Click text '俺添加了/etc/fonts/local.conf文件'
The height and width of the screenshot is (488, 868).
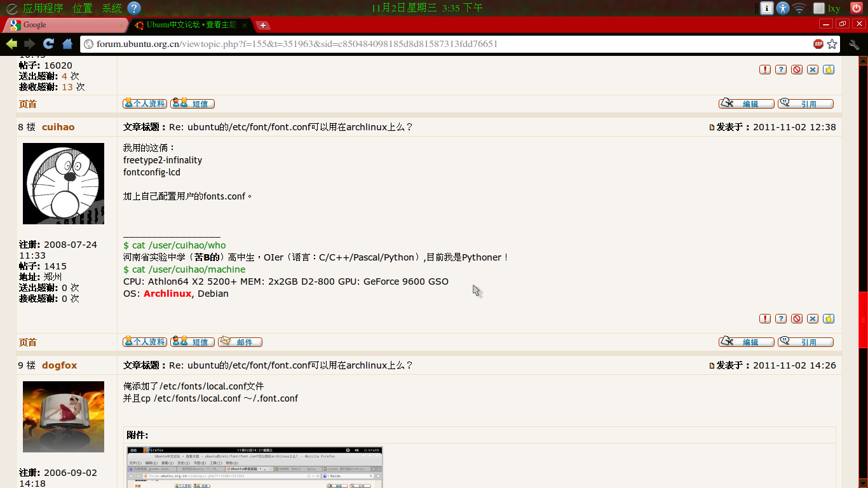193,386
